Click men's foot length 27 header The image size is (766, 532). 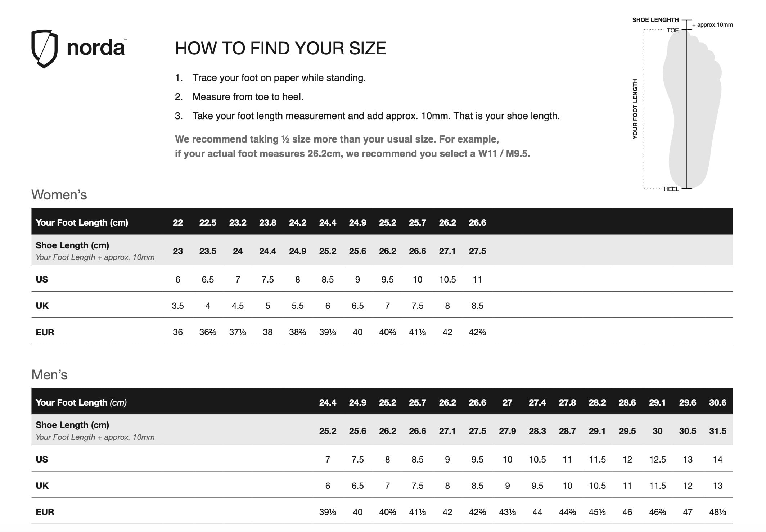pyautogui.click(x=507, y=402)
